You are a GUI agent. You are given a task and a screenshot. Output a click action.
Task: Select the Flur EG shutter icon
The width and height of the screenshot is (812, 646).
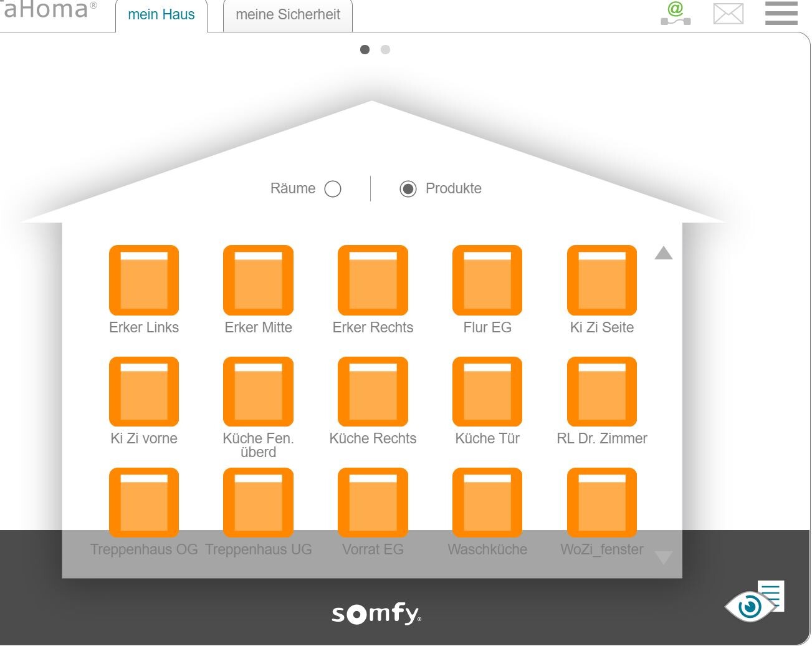pyautogui.click(x=487, y=280)
